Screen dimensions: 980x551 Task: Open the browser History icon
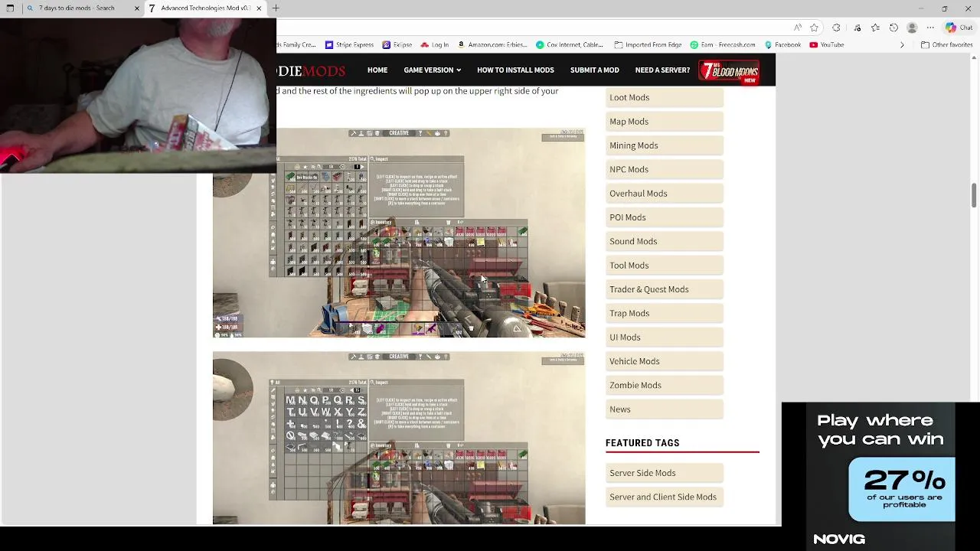[x=893, y=28]
